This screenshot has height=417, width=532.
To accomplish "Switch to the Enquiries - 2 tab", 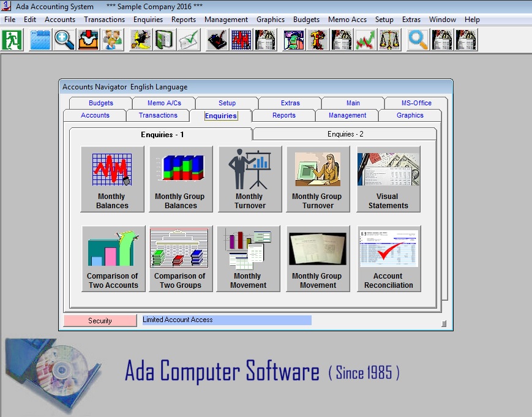I will [x=345, y=134].
